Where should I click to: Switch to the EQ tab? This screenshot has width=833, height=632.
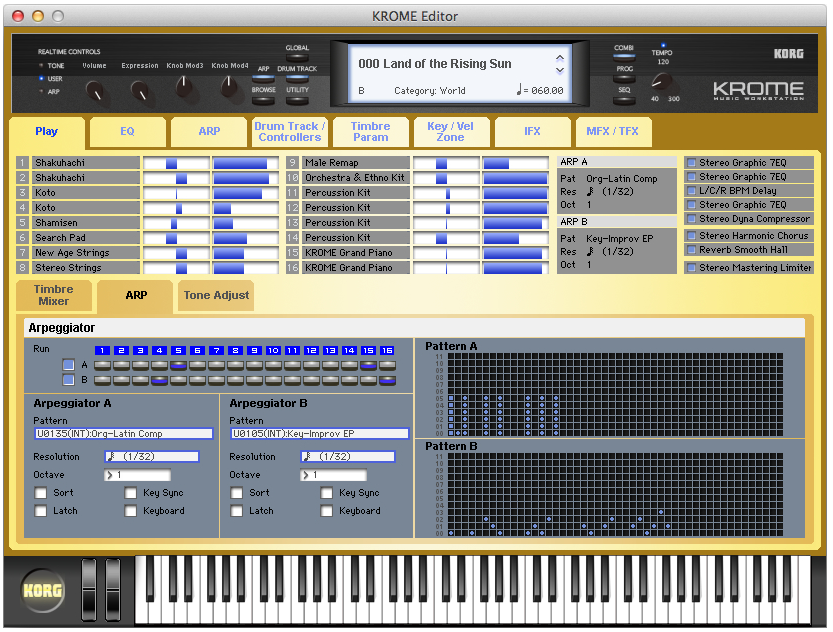128,132
